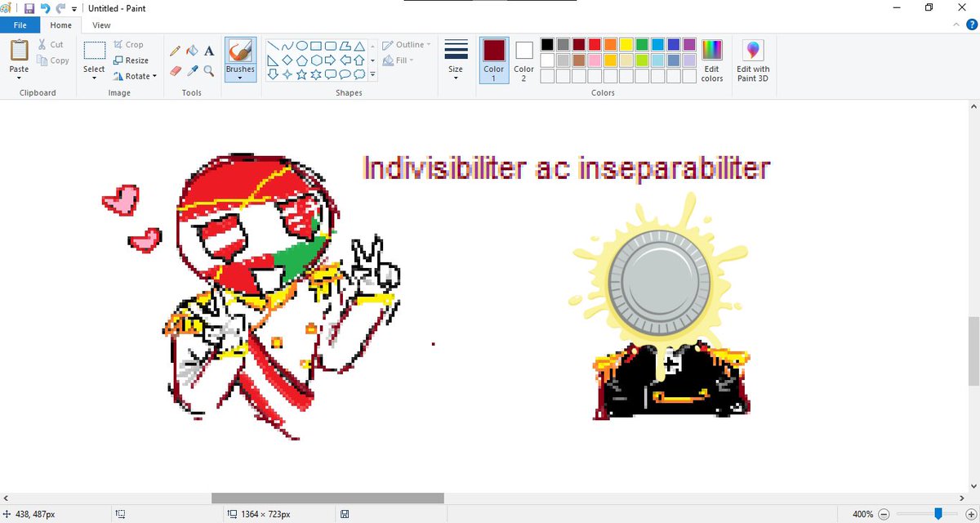The height and width of the screenshot is (523, 980).
Task: Open the Brushes dropdown arrow
Action: (240, 78)
